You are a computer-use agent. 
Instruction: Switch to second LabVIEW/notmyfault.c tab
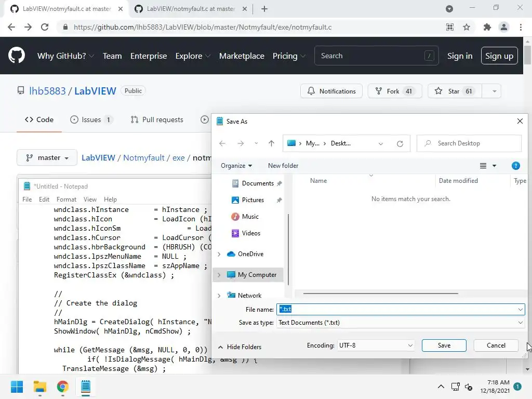190,9
